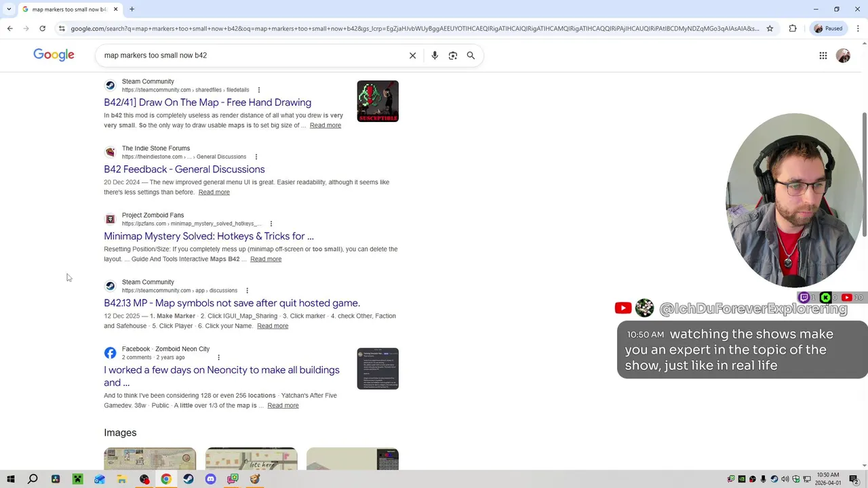This screenshot has width=868, height=488.
Task: Bookmark this page with the star icon
Action: [770, 28]
